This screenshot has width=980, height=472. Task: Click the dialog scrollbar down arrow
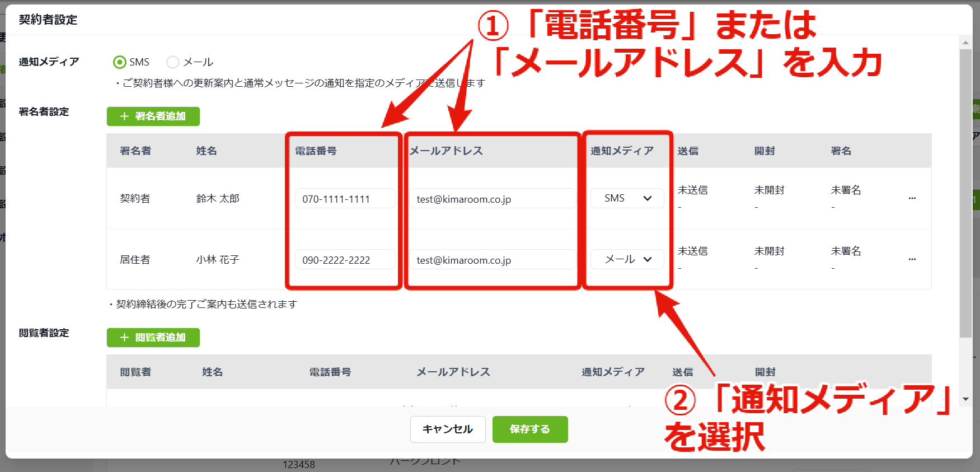tap(965, 399)
